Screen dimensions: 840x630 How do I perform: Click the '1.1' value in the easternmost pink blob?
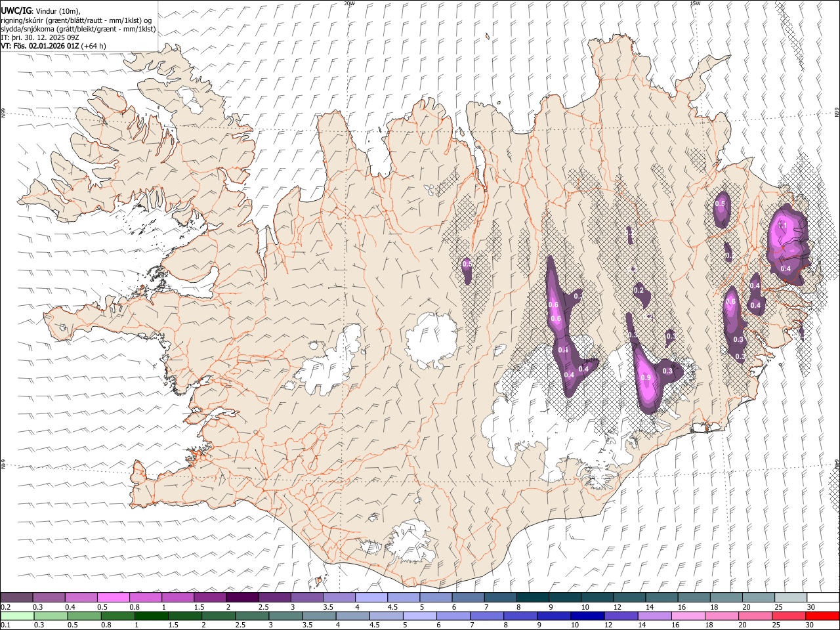[782, 225]
